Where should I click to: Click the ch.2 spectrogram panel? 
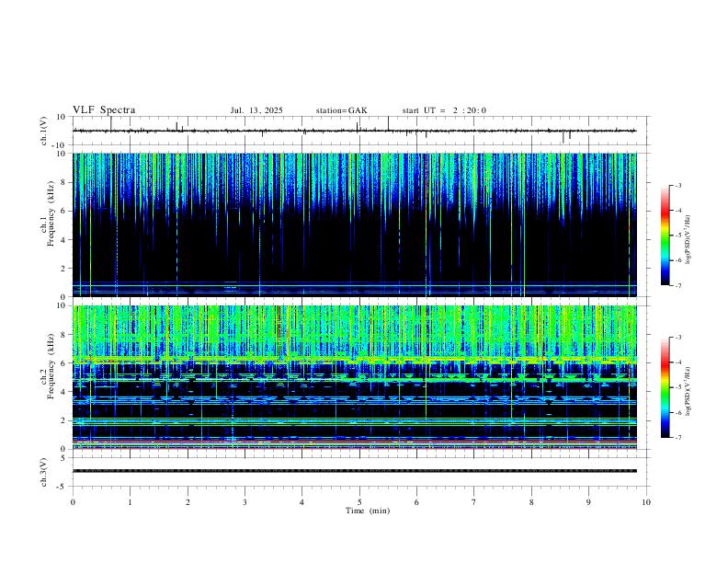point(355,377)
